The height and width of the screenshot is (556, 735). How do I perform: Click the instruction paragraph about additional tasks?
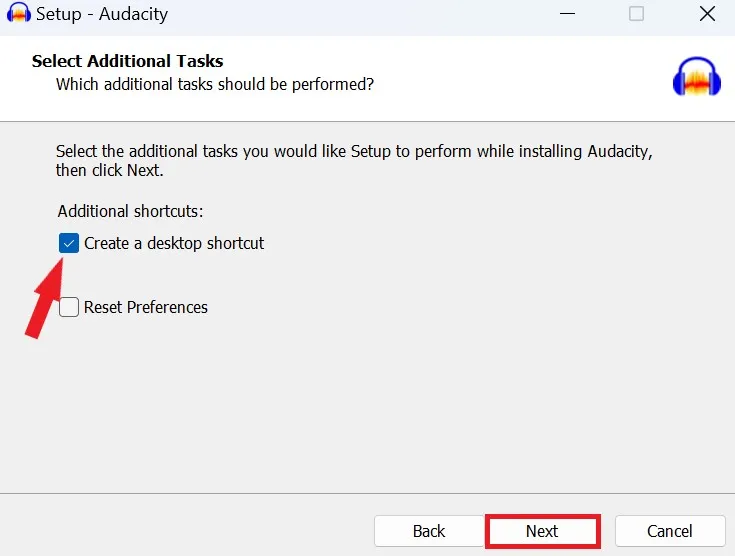[355, 160]
